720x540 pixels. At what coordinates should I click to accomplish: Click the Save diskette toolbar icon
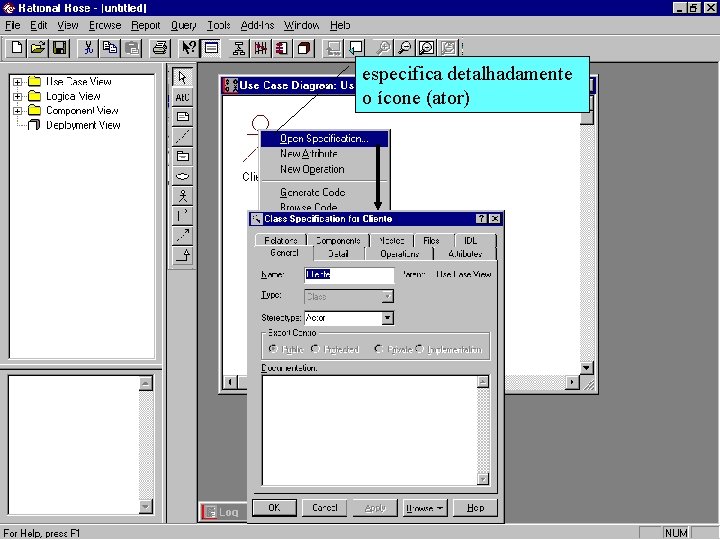pyautogui.click(x=60, y=48)
